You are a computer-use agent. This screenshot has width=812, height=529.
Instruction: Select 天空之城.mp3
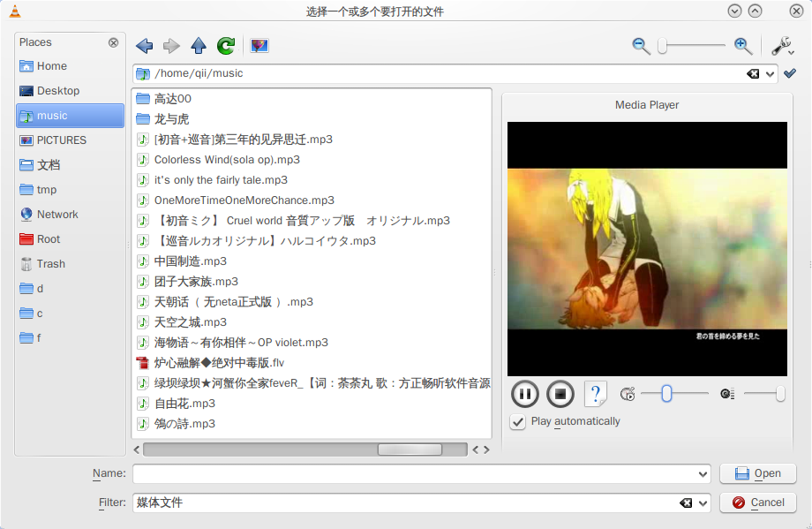(181, 322)
